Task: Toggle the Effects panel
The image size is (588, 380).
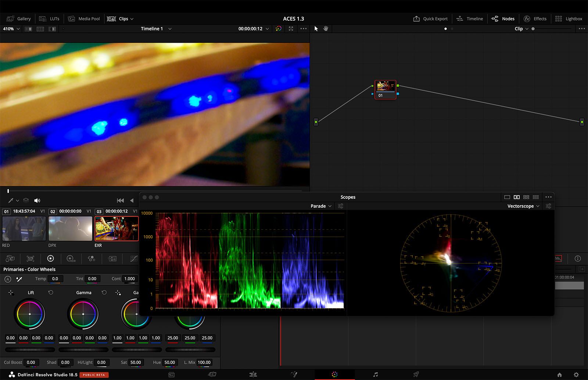Action: pos(535,18)
